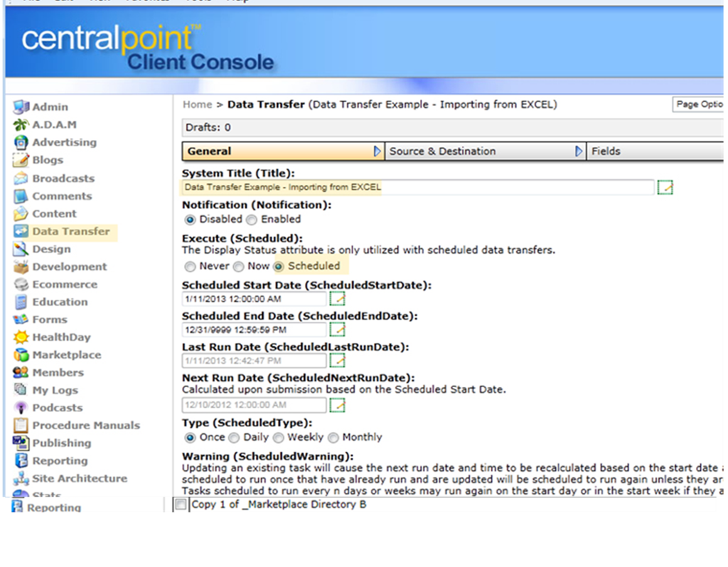Select Once schedule type
Viewport: 728px width, 567px height.
190,438
